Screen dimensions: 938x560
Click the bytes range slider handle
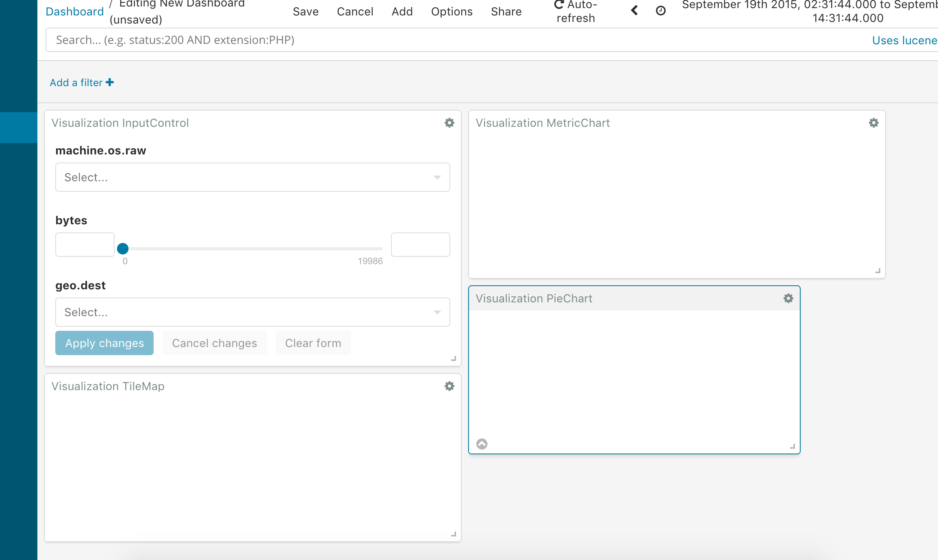[123, 248]
